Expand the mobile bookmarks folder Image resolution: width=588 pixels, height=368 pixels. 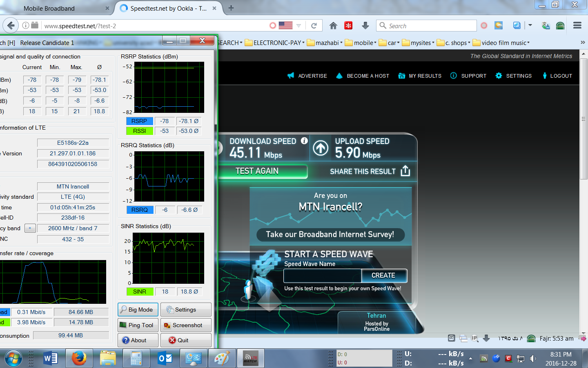[x=361, y=43]
